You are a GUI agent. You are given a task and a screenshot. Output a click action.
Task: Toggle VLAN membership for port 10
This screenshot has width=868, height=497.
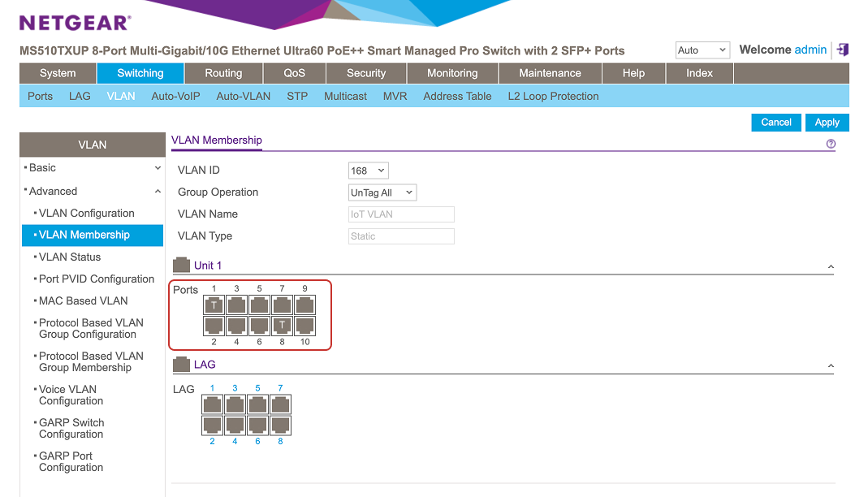(304, 326)
